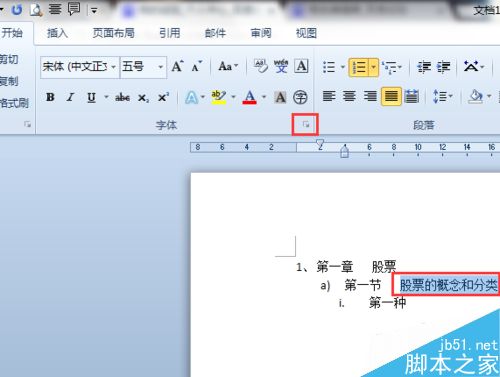Screen dimensions: 500x377
Task: Open Font dialog launcher
Action: pyautogui.click(x=306, y=125)
